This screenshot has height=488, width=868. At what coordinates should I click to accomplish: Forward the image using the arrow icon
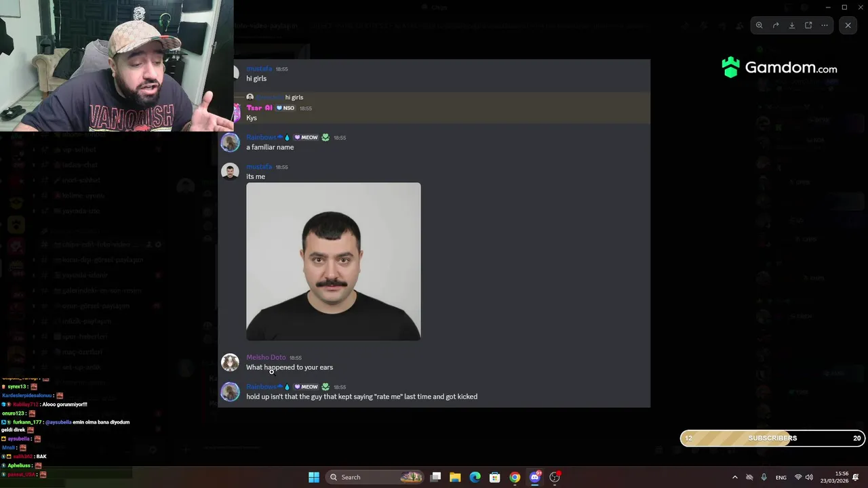776,25
